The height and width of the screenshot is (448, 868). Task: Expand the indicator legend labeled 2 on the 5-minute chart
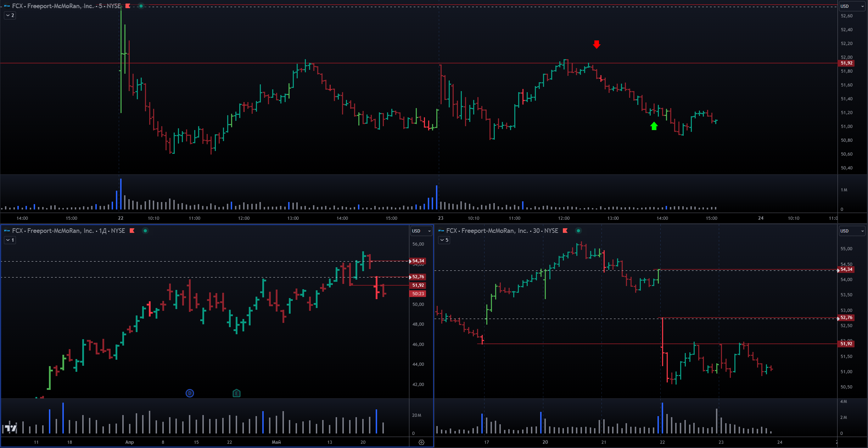[x=10, y=15]
